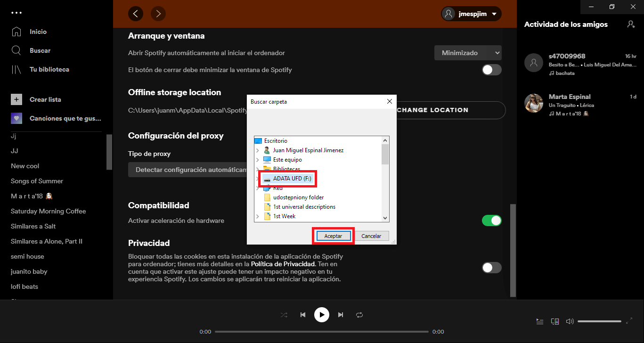This screenshot has width=644, height=343.
Task: Toggle close button minimizes Spotify window switch
Action: point(492,70)
